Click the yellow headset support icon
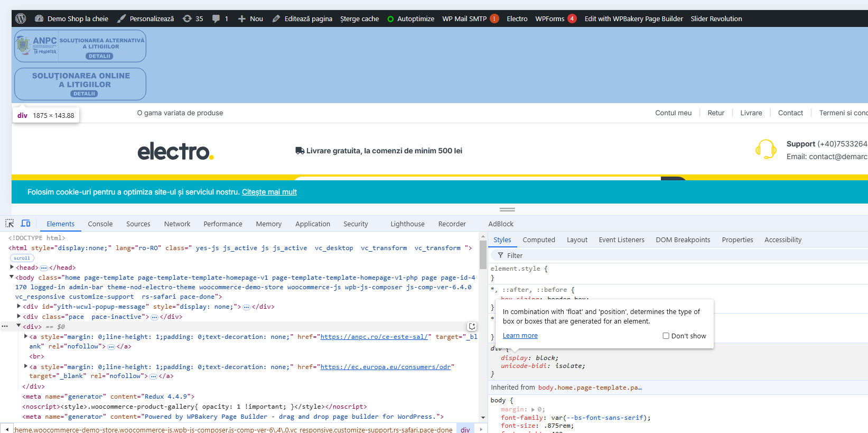The height and width of the screenshot is (433, 868). (x=766, y=150)
